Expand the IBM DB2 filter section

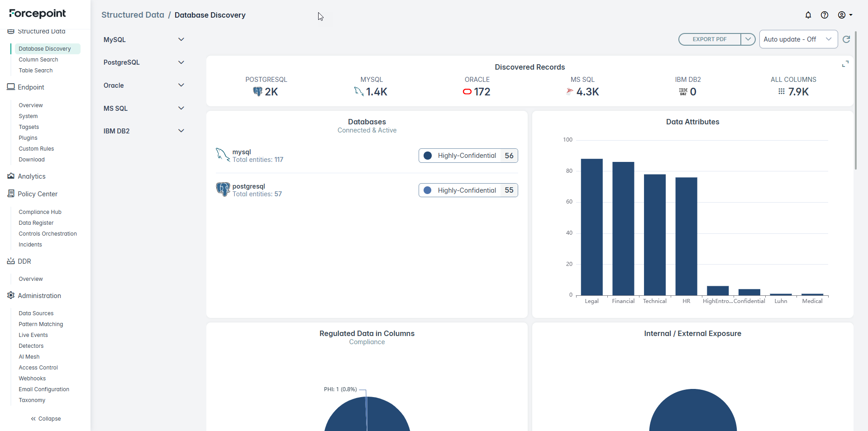[181, 131]
